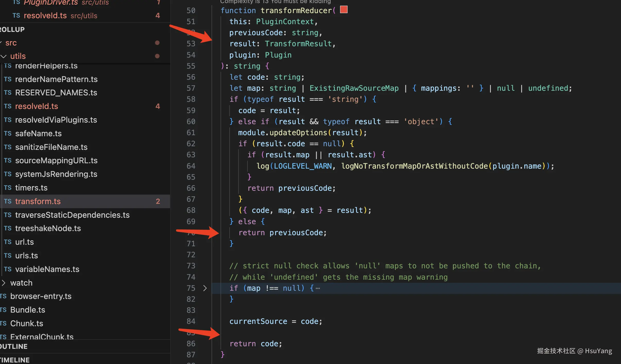Click TS icon beside timers.ts
The height and width of the screenshot is (364, 621).
[8, 188]
